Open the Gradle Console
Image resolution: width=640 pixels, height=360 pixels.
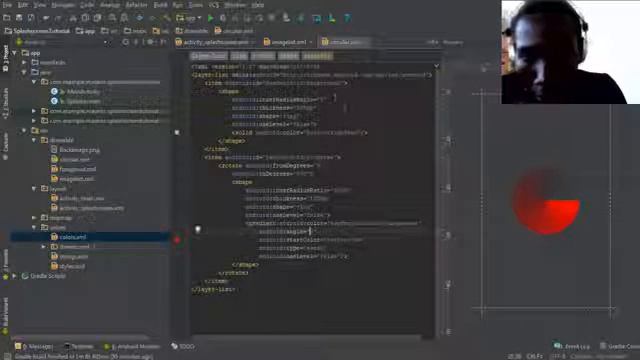(x=620, y=346)
